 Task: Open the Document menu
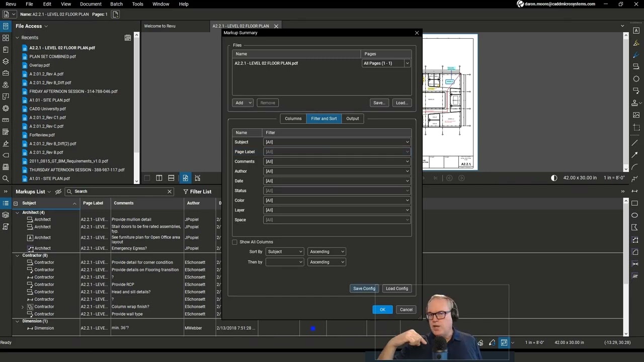tap(91, 4)
